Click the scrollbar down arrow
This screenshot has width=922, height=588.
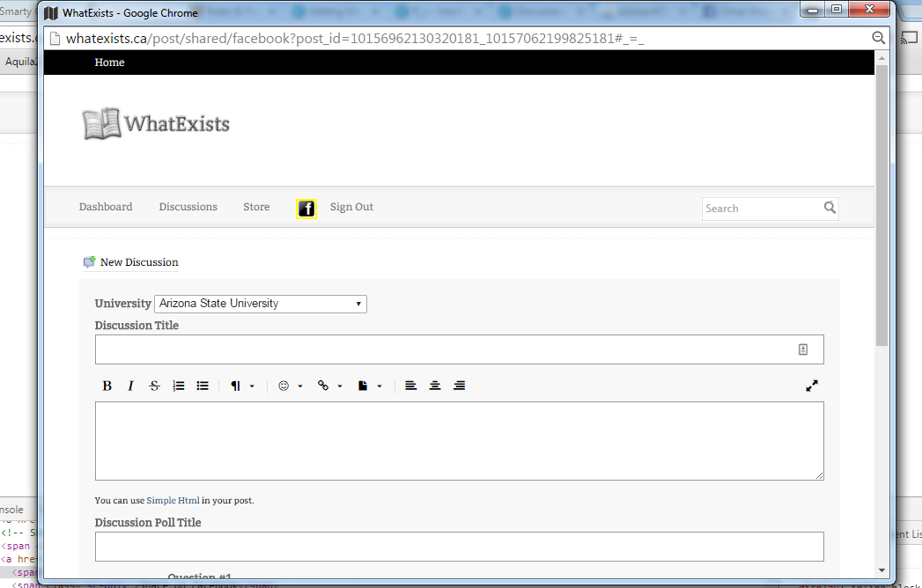[881, 570]
